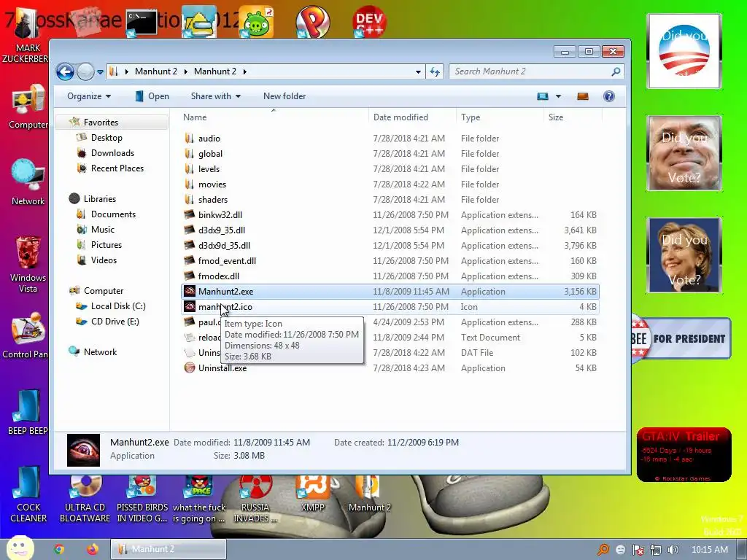The height and width of the screenshot is (560, 747).
Task: Sort files by the Date modified column
Action: (x=412, y=117)
